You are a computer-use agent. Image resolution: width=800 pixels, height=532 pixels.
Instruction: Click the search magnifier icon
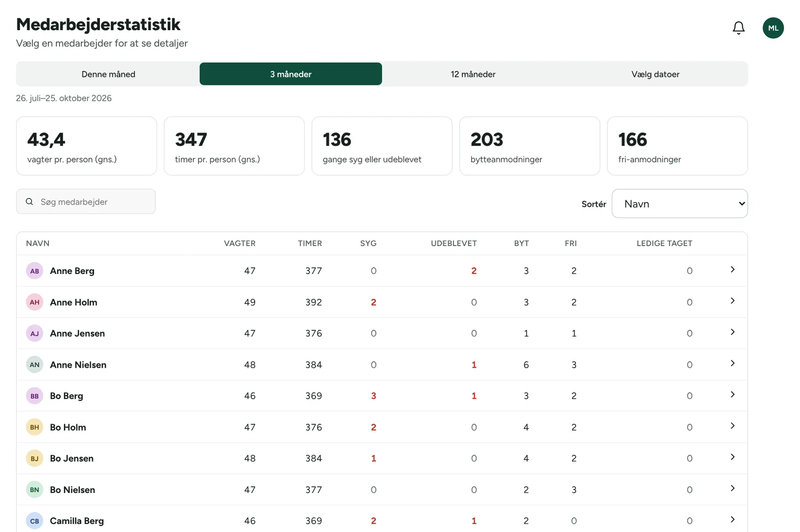29,202
